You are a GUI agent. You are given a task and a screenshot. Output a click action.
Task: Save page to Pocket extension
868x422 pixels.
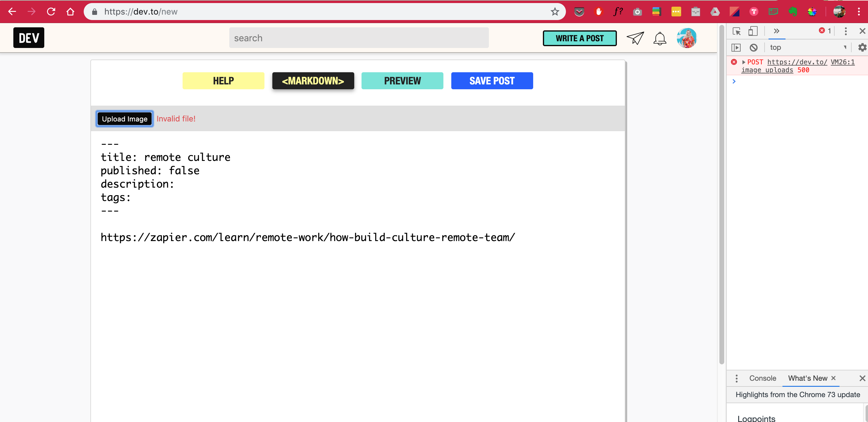(579, 12)
